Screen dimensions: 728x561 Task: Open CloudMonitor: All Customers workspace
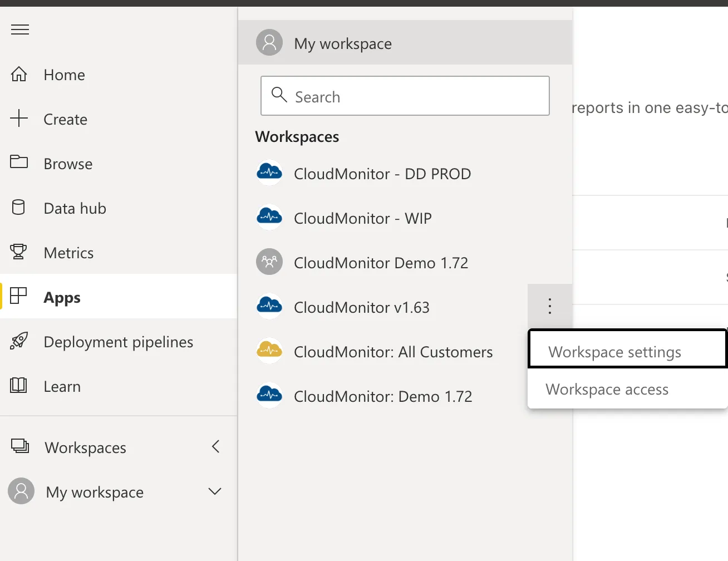tap(383, 352)
